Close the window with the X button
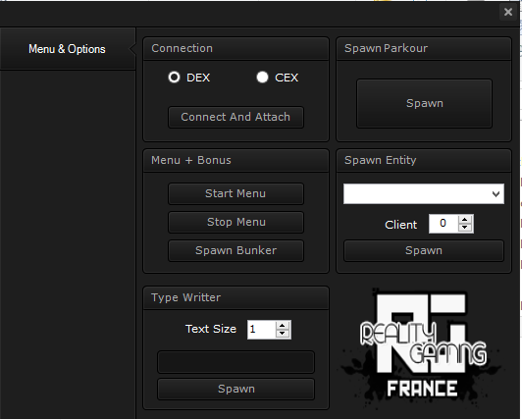This screenshot has width=522, height=420. (508, 12)
